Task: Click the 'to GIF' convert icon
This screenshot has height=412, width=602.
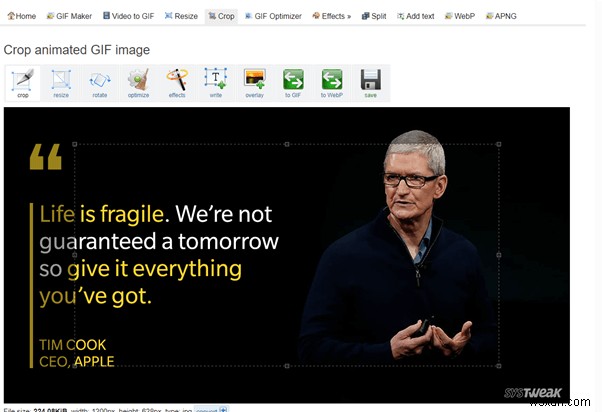Action: coord(293,83)
